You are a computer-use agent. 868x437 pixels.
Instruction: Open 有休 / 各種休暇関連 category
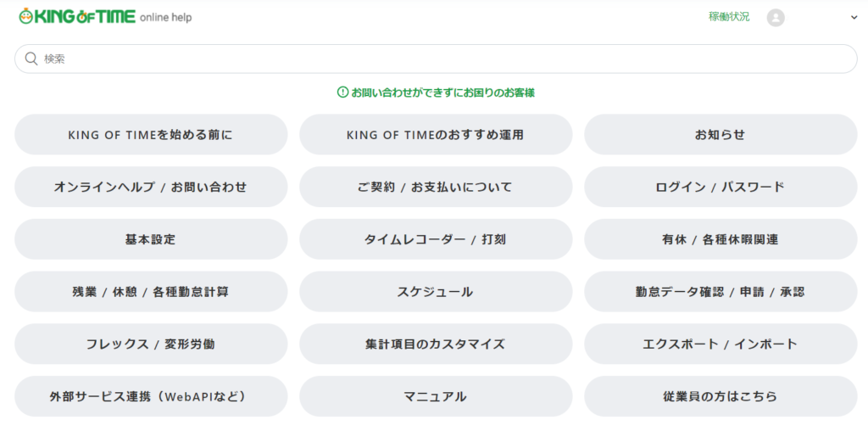pos(721,239)
